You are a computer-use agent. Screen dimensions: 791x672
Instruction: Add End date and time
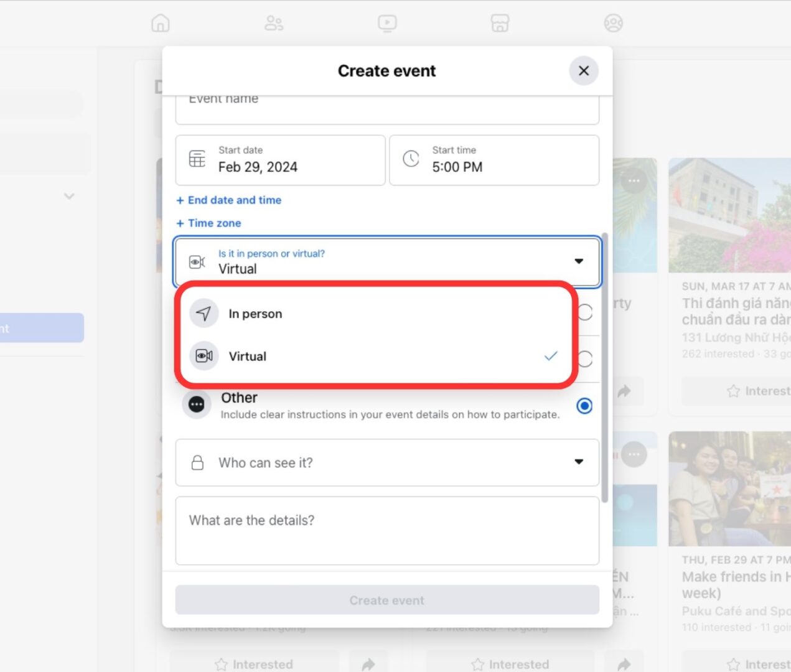click(229, 200)
